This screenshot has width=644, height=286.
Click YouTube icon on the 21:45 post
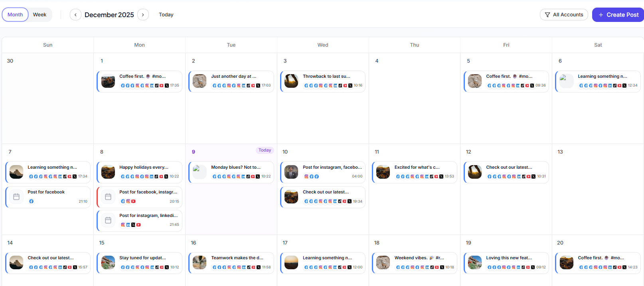138,225
